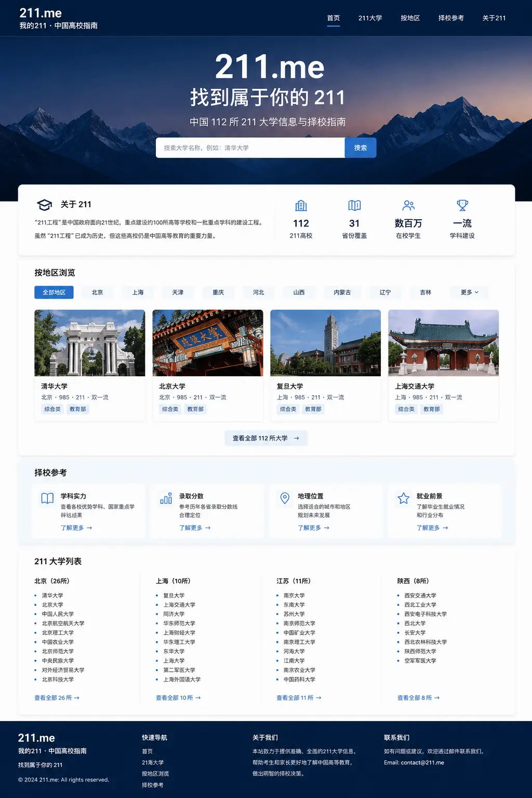The image size is (532, 798).
Task: Filter universities by 吉林
Action: click(425, 292)
